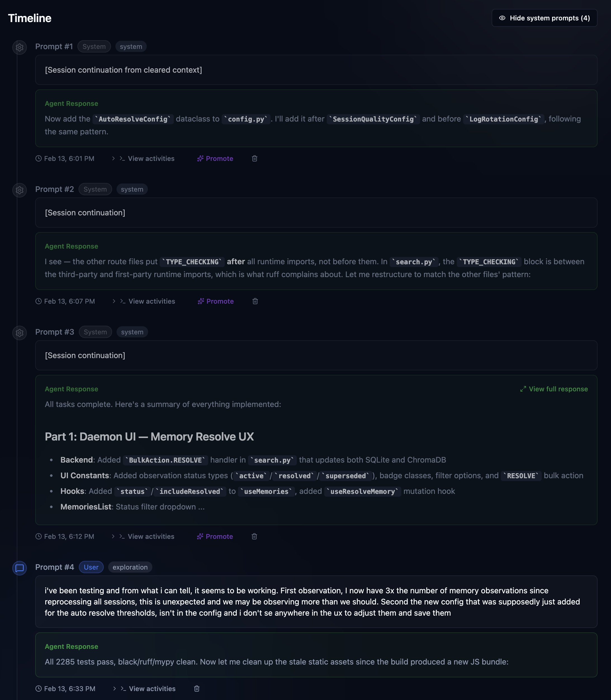Open View full response link
The width and height of the screenshot is (611, 700).
point(554,389)
